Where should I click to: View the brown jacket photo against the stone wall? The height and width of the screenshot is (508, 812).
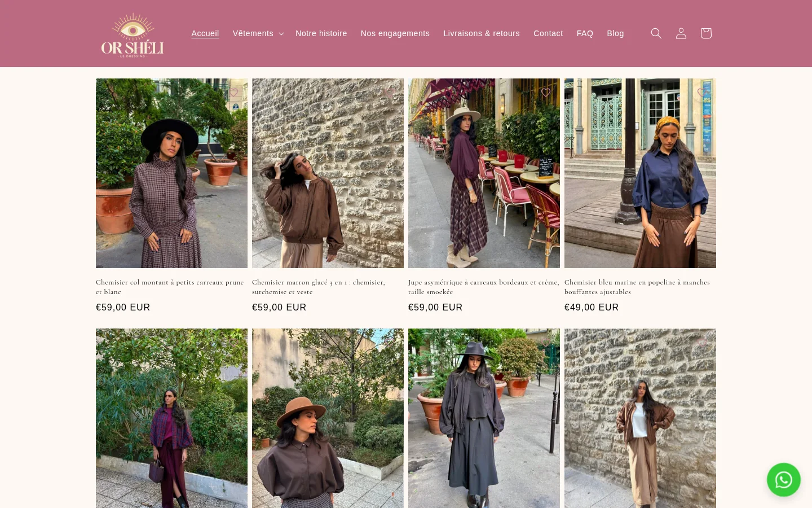[x=328, y=173]
